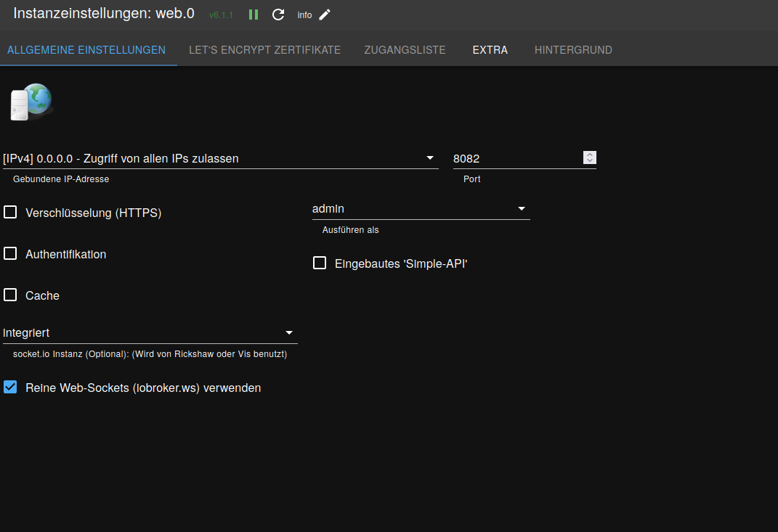The width and height of the screenshot is (778, 532).
Task: Click the Instanzeinstellungen: web.0 title
Action: click(x=104, y=13)
